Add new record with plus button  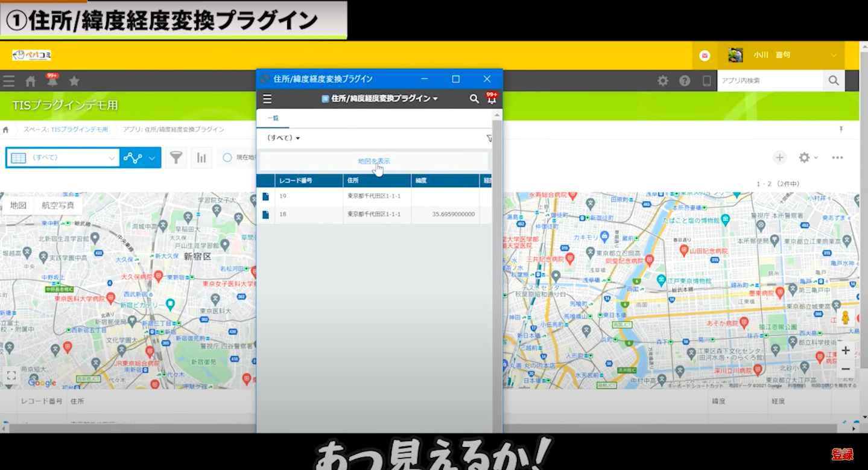coord(779,157)
